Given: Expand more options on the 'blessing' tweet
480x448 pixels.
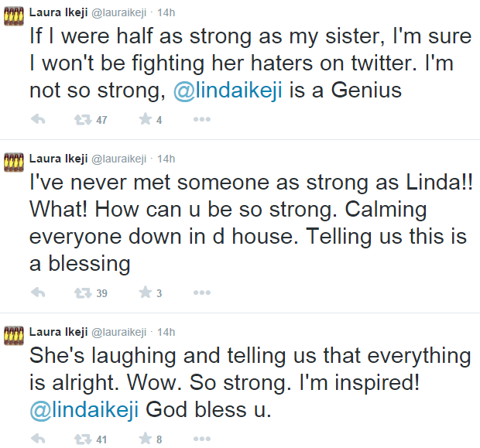Looking at the screenshot, I should click(201, 293).
